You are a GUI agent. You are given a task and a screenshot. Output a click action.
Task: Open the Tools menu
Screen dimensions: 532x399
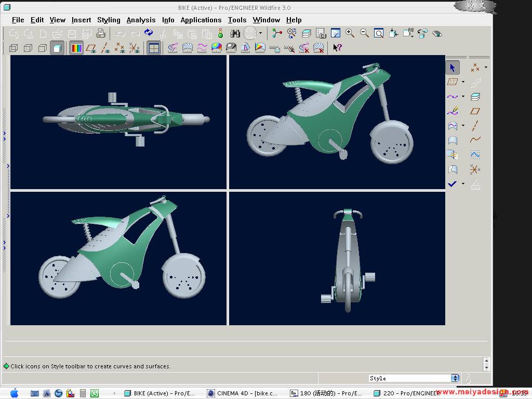point(237,20)
